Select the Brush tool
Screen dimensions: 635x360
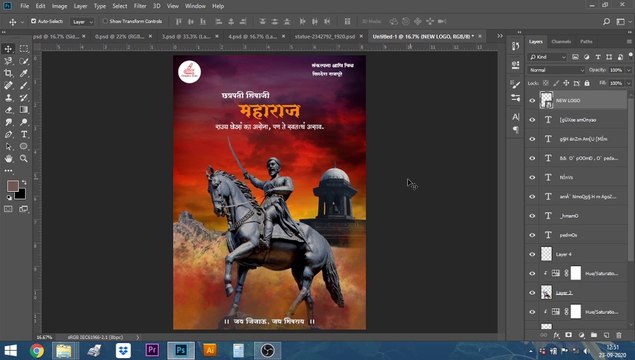pyautogui.click(x=24, y=85)
